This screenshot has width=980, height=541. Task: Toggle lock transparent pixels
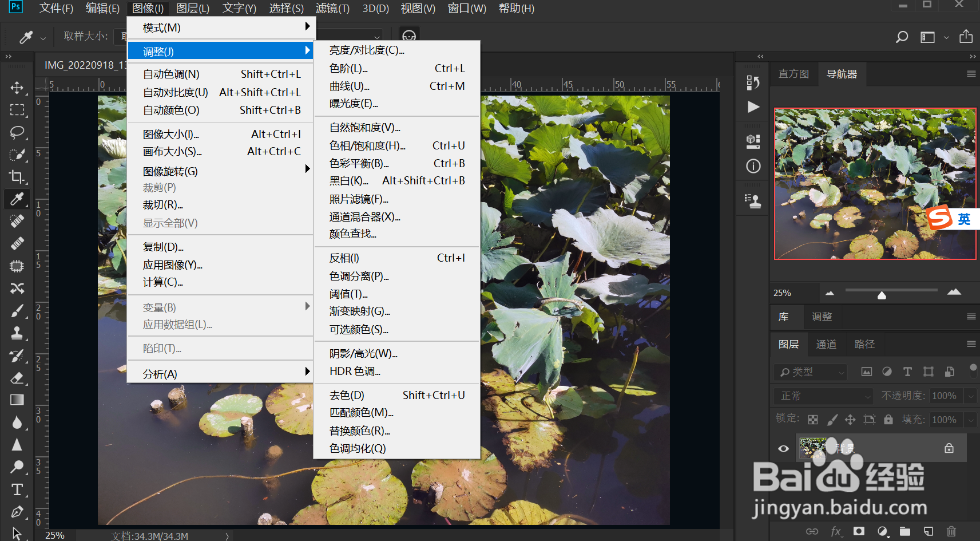tap(812, 420)
